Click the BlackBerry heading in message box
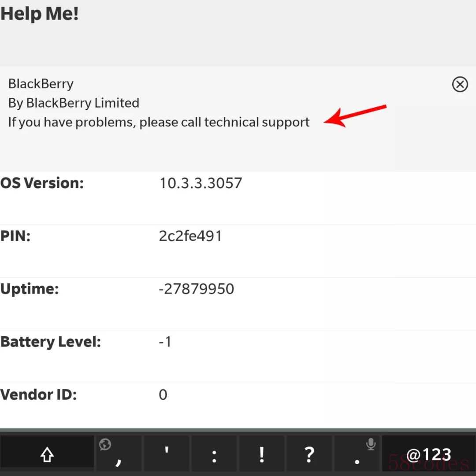 tap(41, 84)
